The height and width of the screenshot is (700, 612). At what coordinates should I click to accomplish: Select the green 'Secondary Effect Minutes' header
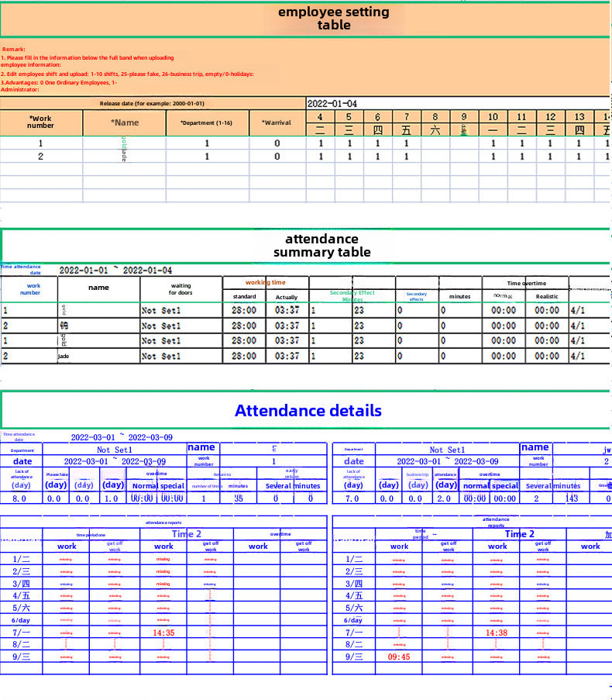click(352, 295)
